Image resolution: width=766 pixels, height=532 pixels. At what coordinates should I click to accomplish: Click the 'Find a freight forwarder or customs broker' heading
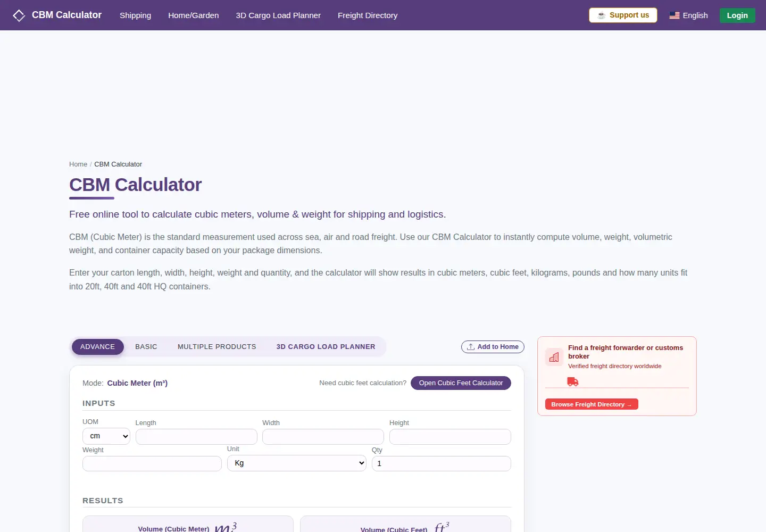pos(626,352)
